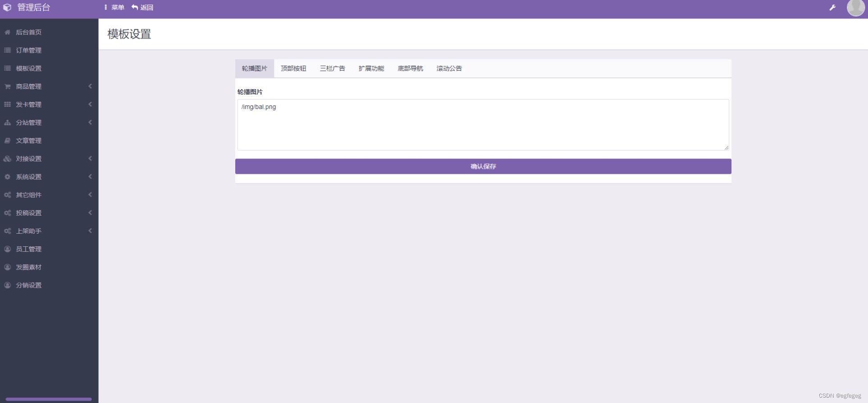The width and height of the screenshot is (868, 403).
Task: Click the user icon beside 员工管理
Action: (7, 249)
